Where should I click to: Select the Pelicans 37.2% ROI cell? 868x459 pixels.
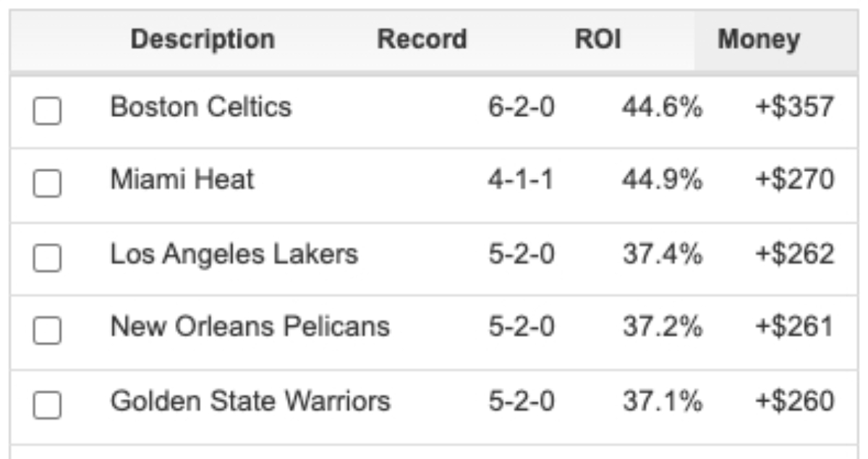(x=662, y=327)
